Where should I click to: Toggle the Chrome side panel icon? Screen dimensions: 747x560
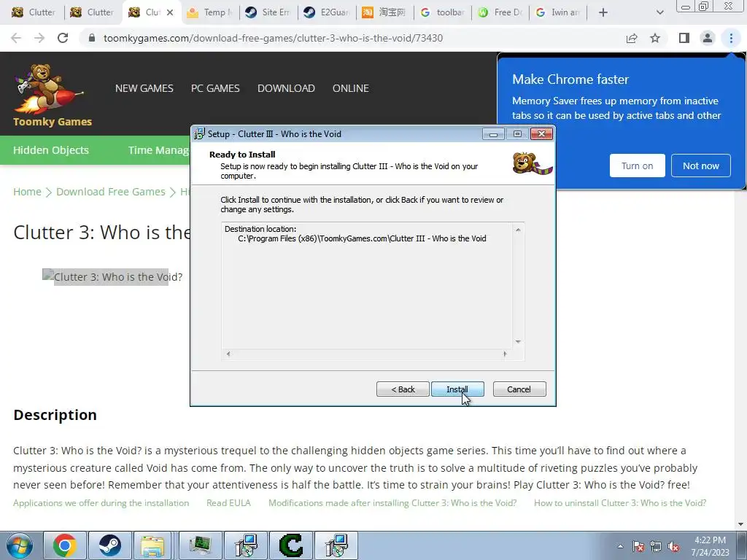(684, 38)
